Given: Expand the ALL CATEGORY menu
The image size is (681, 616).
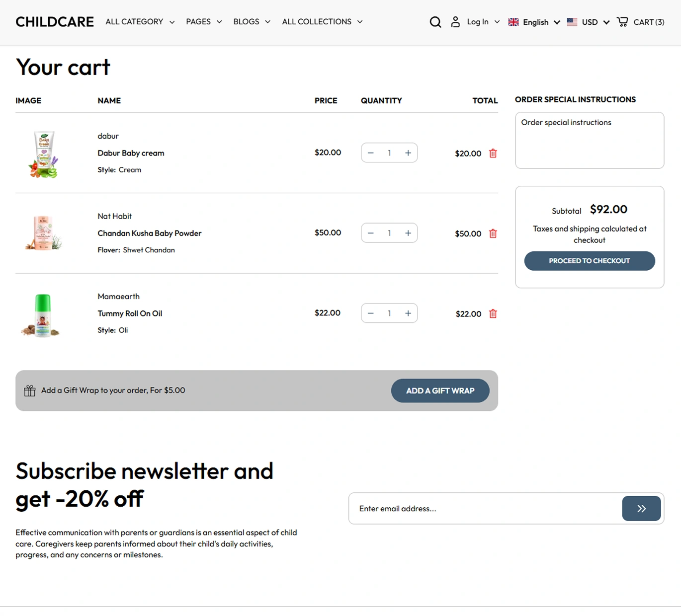Looking at the screenshot, I should [x=140, y=22].
